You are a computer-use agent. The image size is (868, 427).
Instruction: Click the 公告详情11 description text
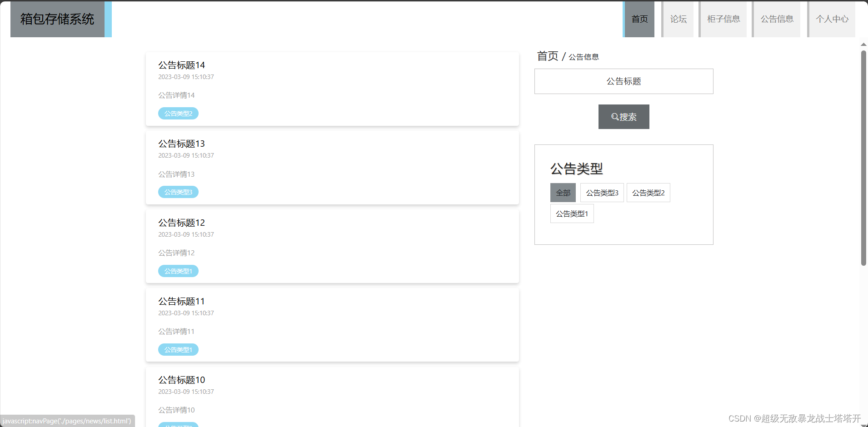tap(176, 332)
